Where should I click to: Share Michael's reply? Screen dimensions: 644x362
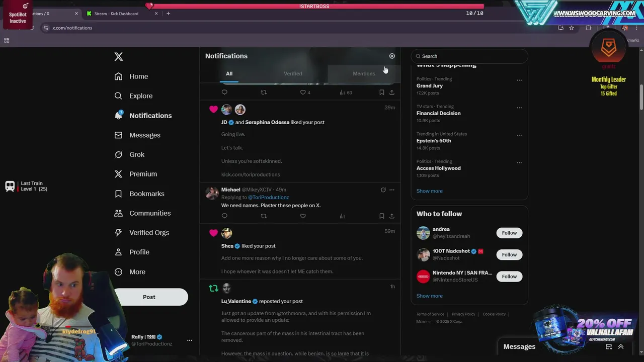(x=392, y=216)
